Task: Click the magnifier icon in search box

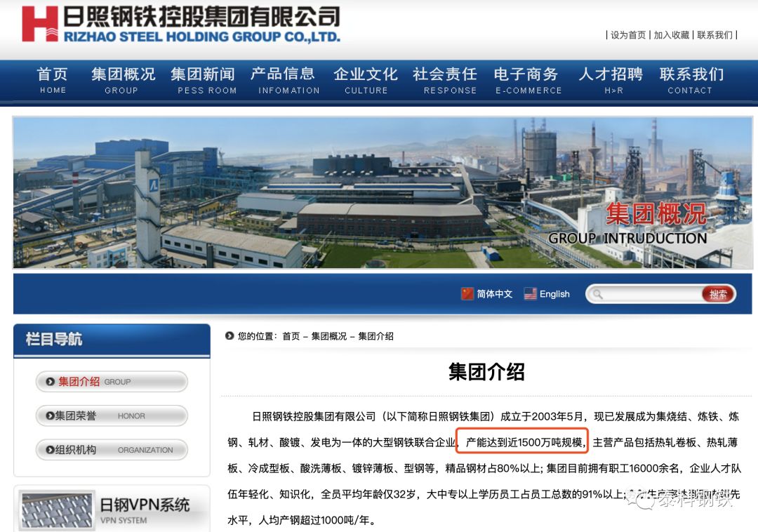Action: [598, 294]
